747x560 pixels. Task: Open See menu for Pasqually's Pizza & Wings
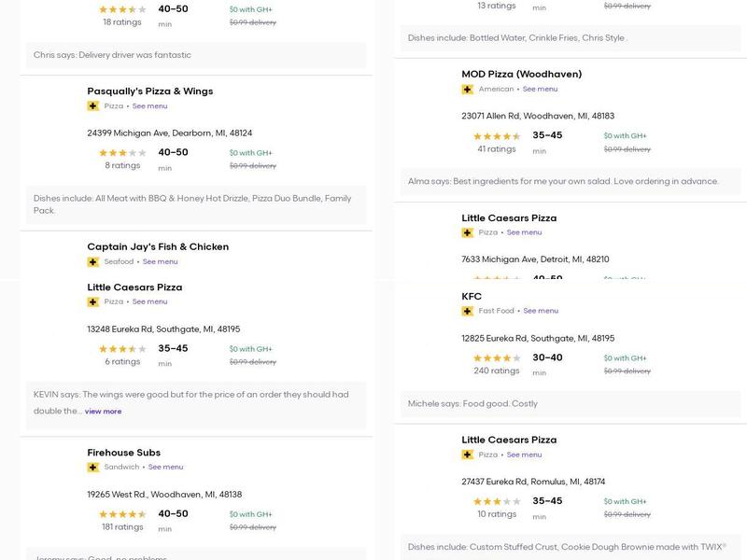149,106
